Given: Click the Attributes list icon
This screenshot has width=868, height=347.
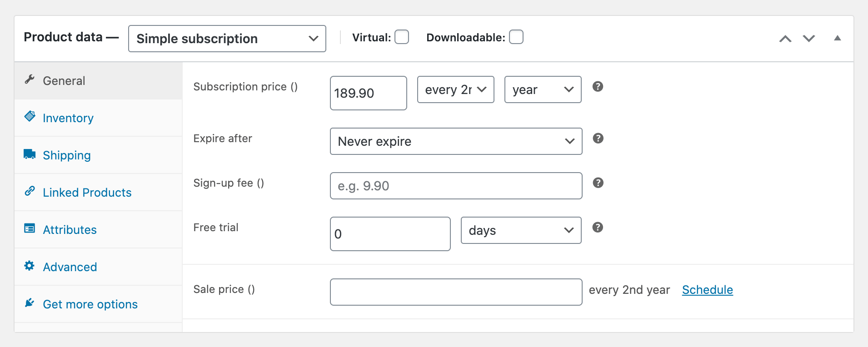Looking at the screenshot, I should [x=30, y=228].
